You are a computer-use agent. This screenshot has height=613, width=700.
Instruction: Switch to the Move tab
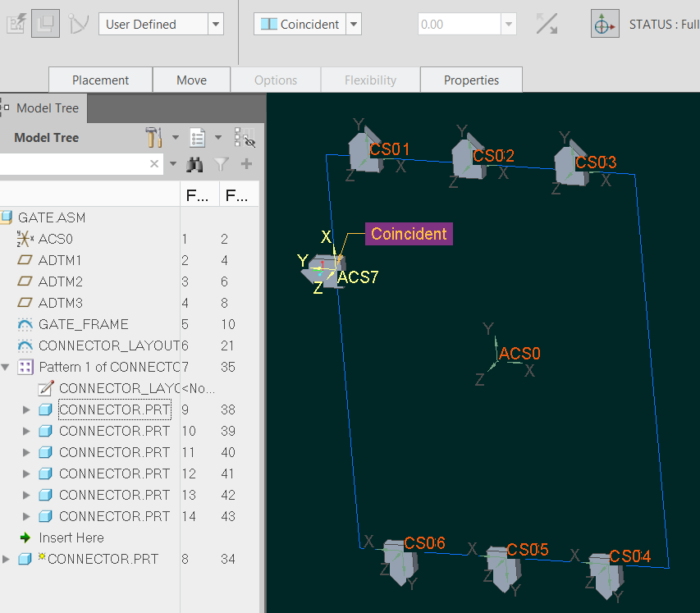coord(191,80)
